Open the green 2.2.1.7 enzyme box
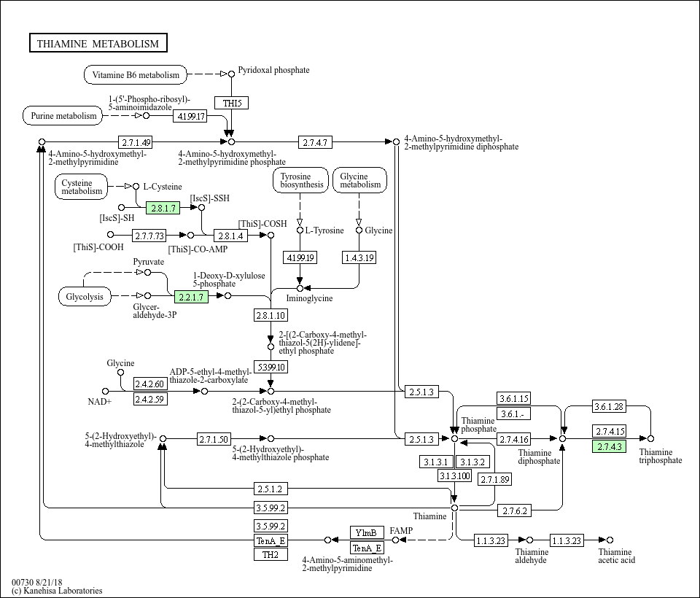This screenshot has width=700, height=598. coord(191,296)
